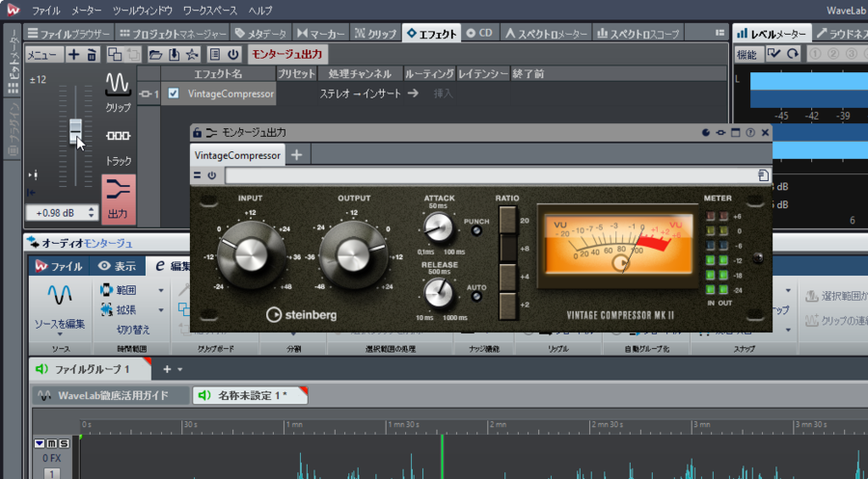This screenshot has height=479, width=868.
Task: Add an effect with the plus icon
Action: point(73,54)
